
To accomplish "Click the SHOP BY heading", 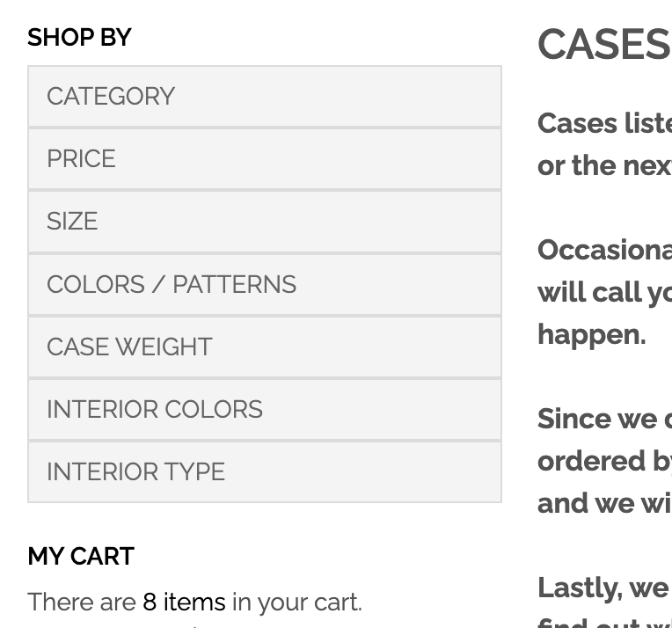I will click(79, 37).
